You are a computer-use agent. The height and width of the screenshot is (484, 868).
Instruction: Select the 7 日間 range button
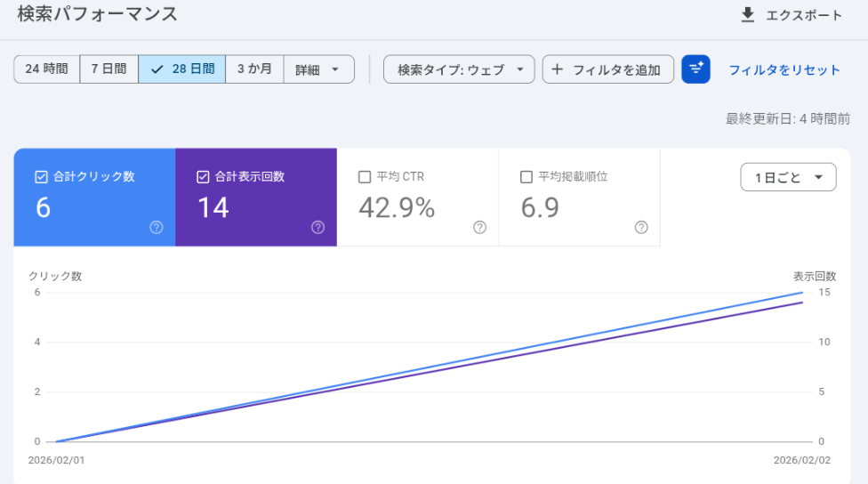coord(108,69)
